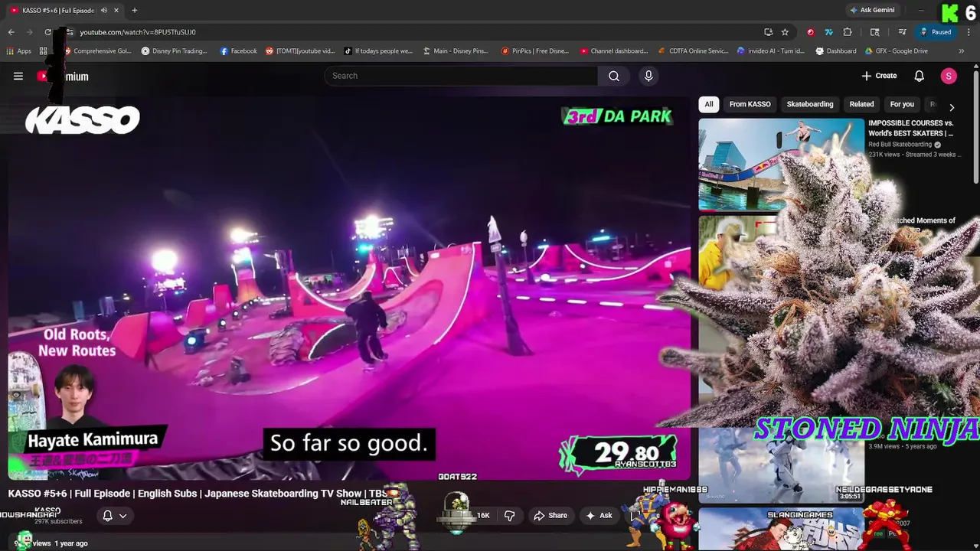Open PinPics | Free Disne... bookmark

click(535, 51)
